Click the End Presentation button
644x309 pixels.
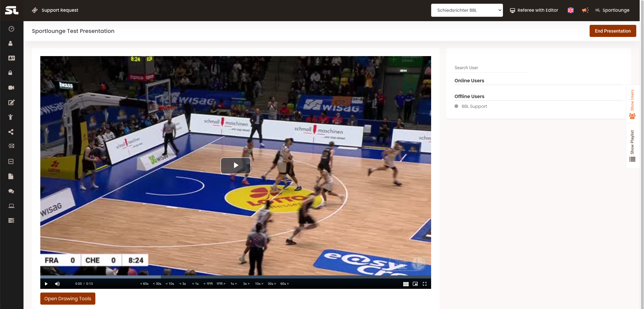pyautogui.click(x=613, y=31)
